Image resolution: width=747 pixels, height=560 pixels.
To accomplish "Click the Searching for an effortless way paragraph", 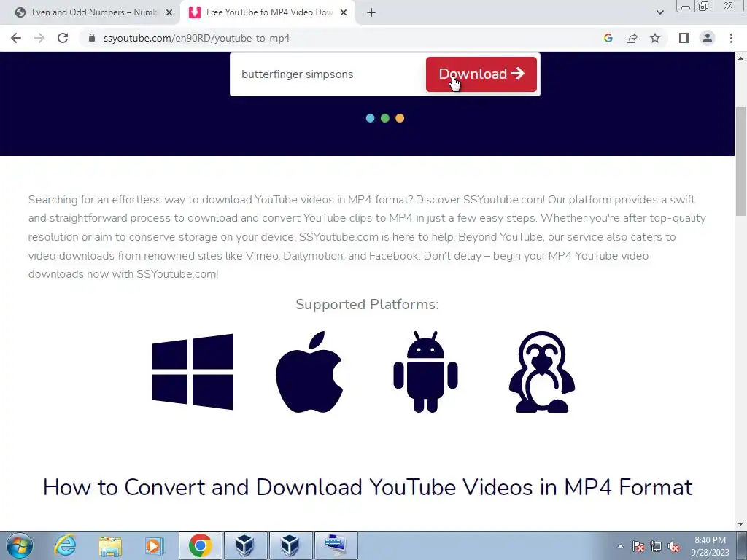I will [367, 237].
